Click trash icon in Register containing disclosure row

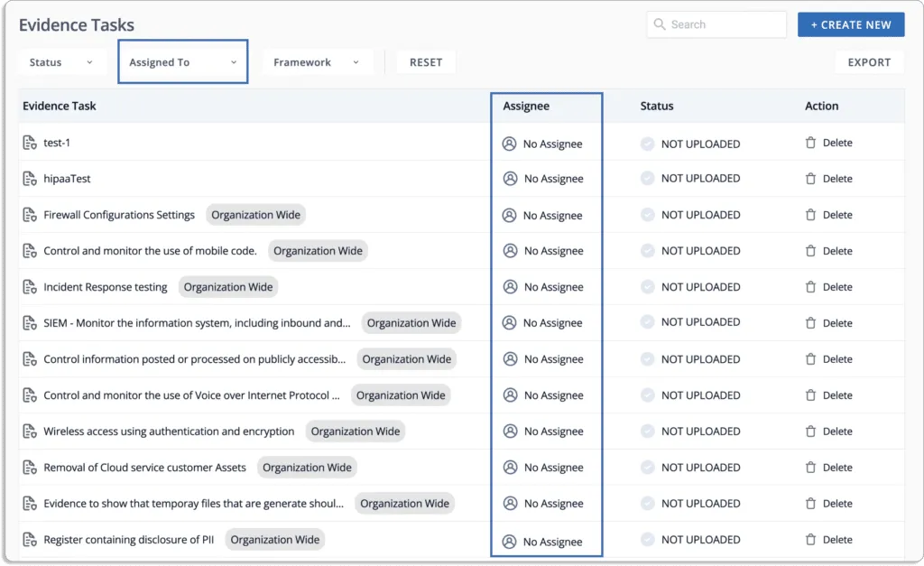[x=811, y=540]
